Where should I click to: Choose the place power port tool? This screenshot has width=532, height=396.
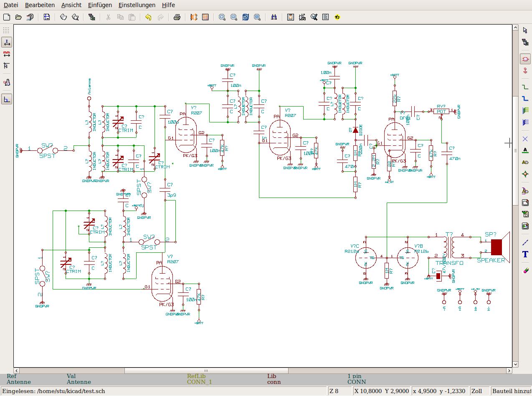pos(525,71)
